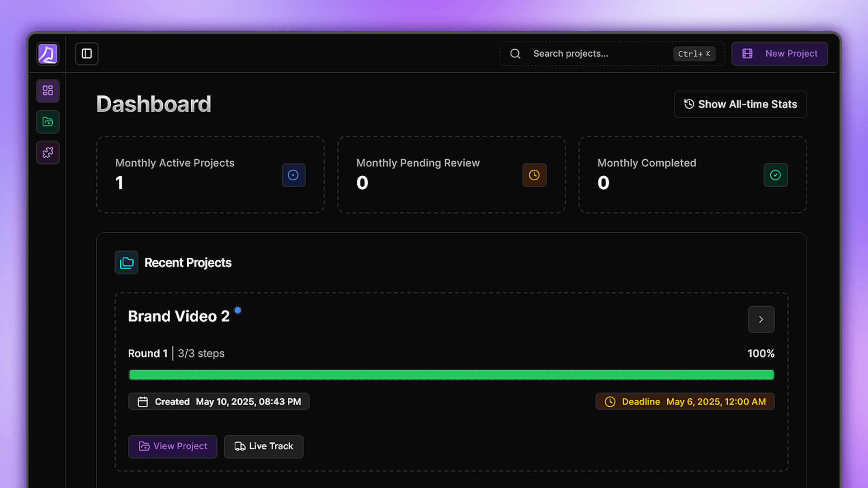Open View Project for Brand Video 2
Viewport: 868px width, 488px height.
tap(173, 446)
